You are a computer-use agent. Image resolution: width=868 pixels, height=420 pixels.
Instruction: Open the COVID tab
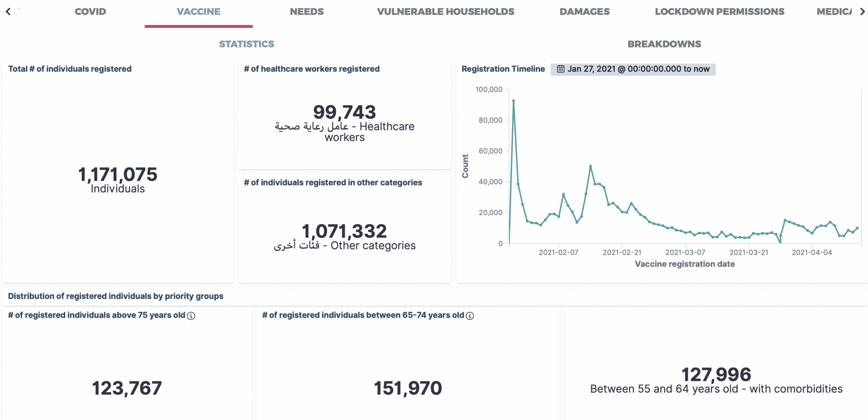pyautogui.click(x=90, y=12)
